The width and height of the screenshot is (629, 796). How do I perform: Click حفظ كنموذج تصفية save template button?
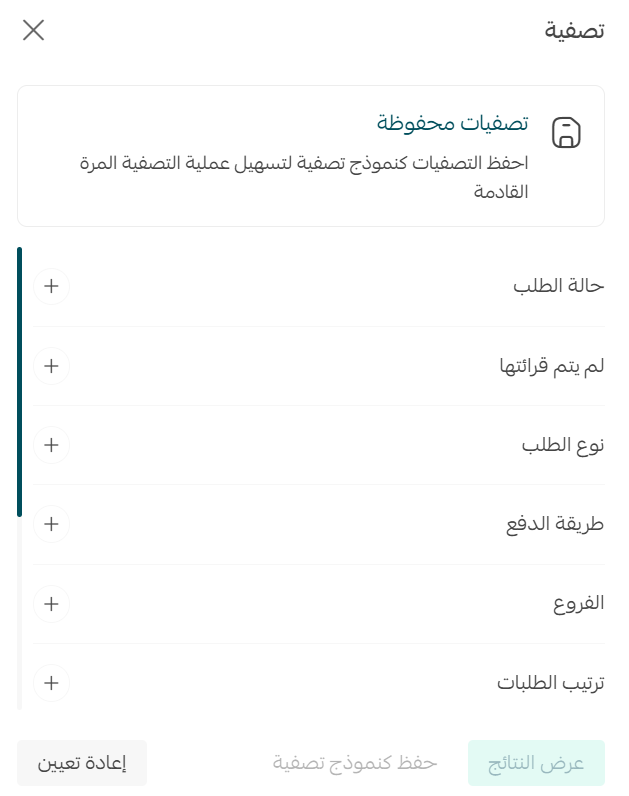point(355,763)
